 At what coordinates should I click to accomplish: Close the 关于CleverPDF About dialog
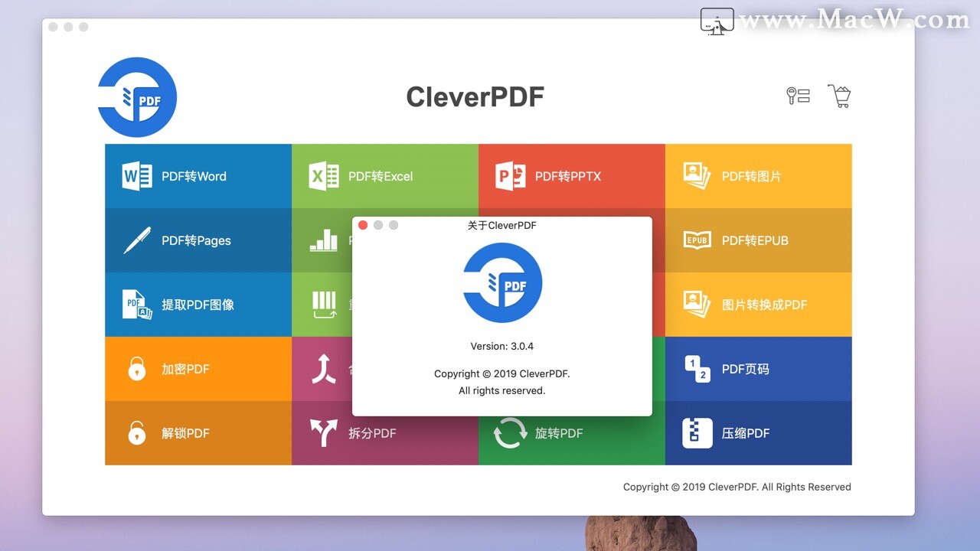coord(363,225)
